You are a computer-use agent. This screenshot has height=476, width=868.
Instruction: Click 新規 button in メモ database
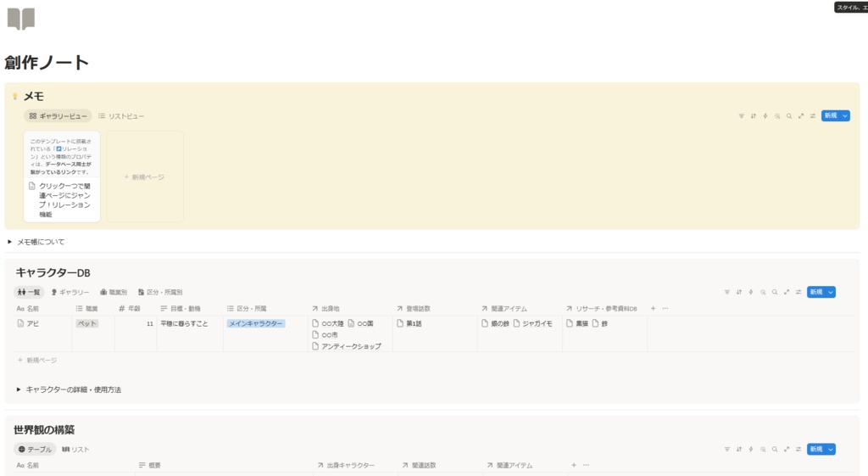click(831, 115)
